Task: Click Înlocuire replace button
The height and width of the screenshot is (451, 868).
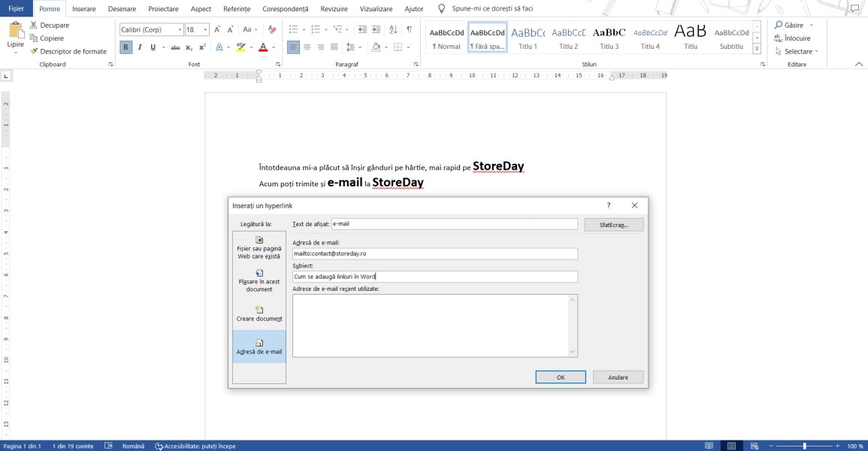Action: click(792, 38)
